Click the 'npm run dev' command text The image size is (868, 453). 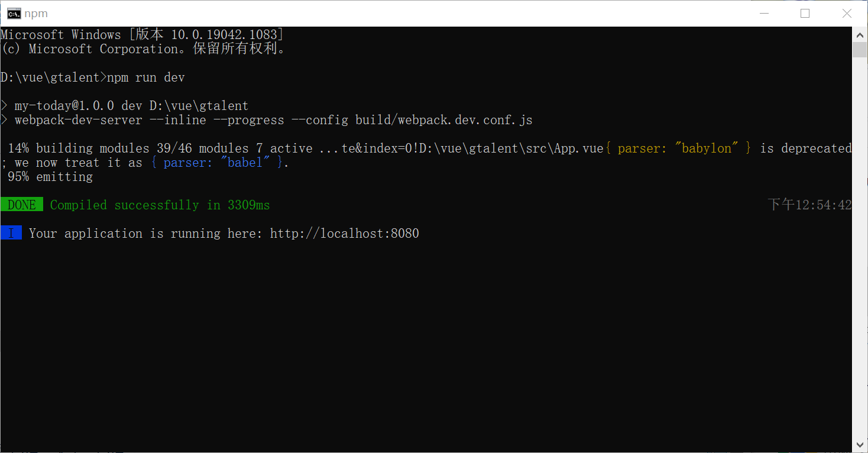[146, 77]
